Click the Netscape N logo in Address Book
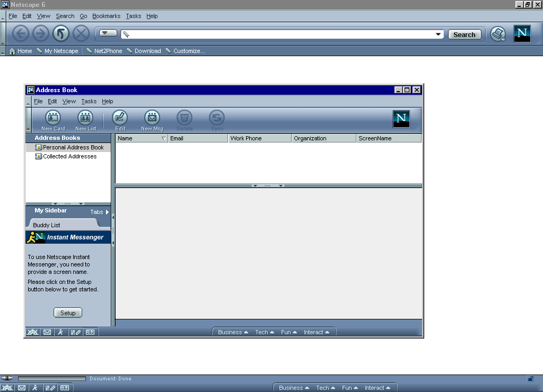The width and height of the screenshot is (543, 392). [x=401, y=119]
